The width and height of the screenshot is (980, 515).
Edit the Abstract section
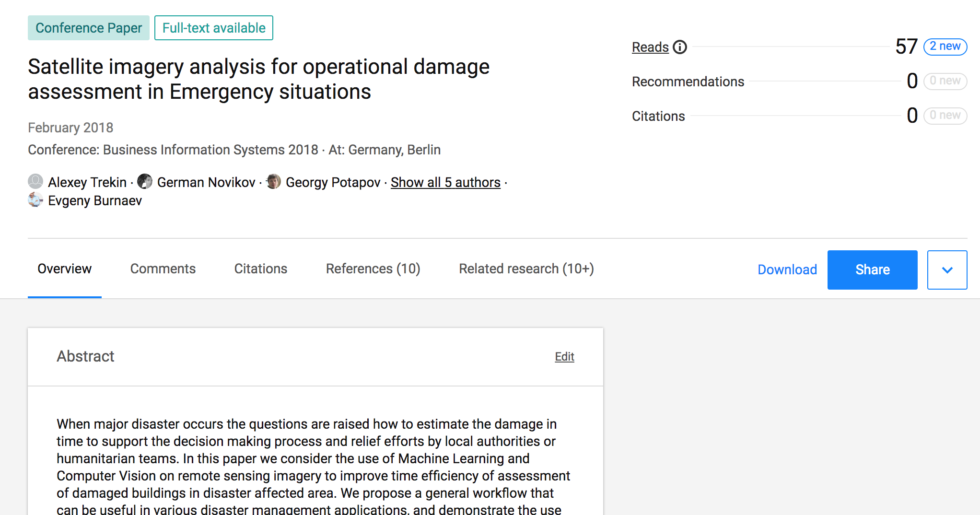[564, 357]
